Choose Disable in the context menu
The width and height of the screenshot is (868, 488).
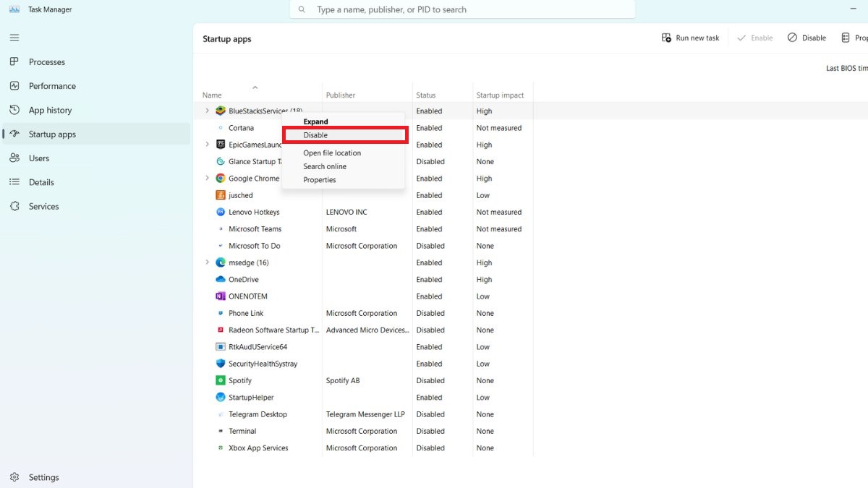315,135
